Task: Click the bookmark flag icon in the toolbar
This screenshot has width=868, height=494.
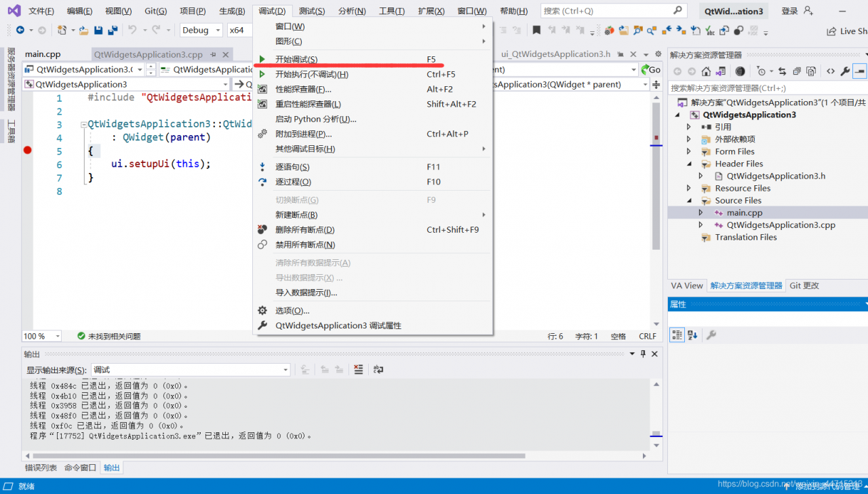Action: 536,31
